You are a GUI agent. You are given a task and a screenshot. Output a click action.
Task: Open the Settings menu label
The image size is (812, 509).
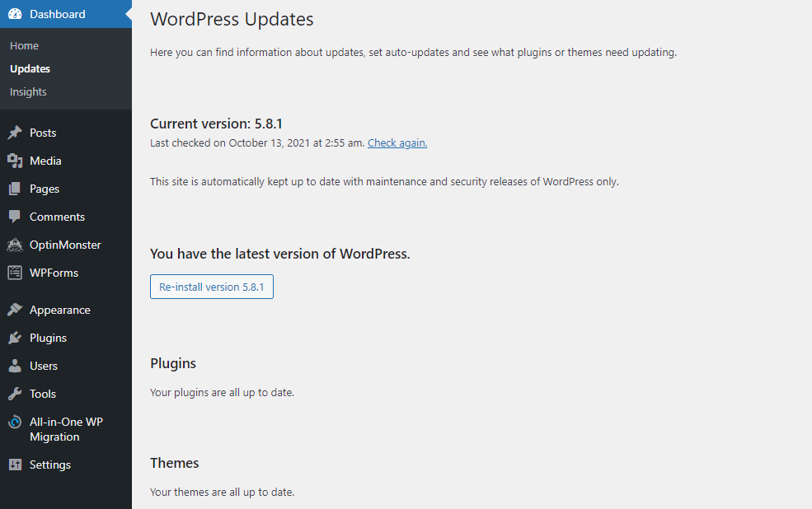50,465
